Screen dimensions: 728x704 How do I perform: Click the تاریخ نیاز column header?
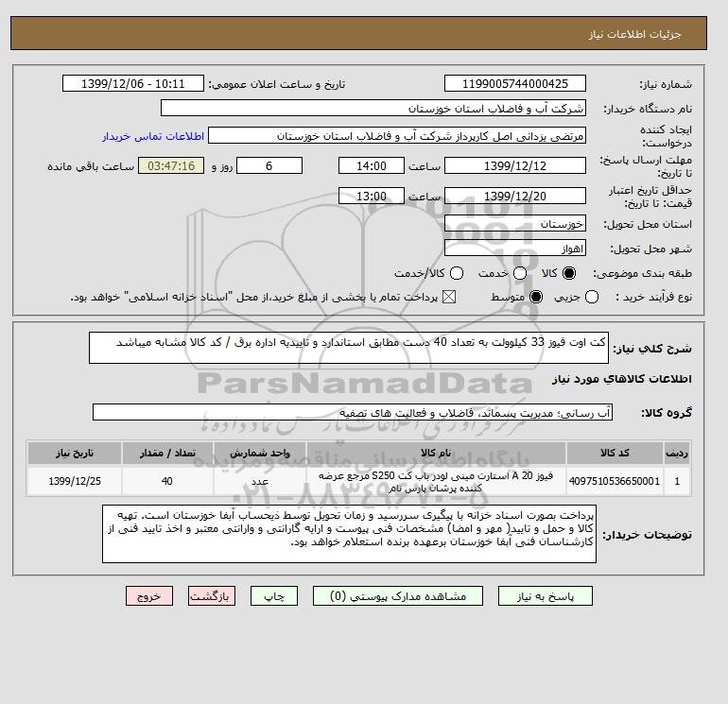pyautogui.click(x=75, y=453)
